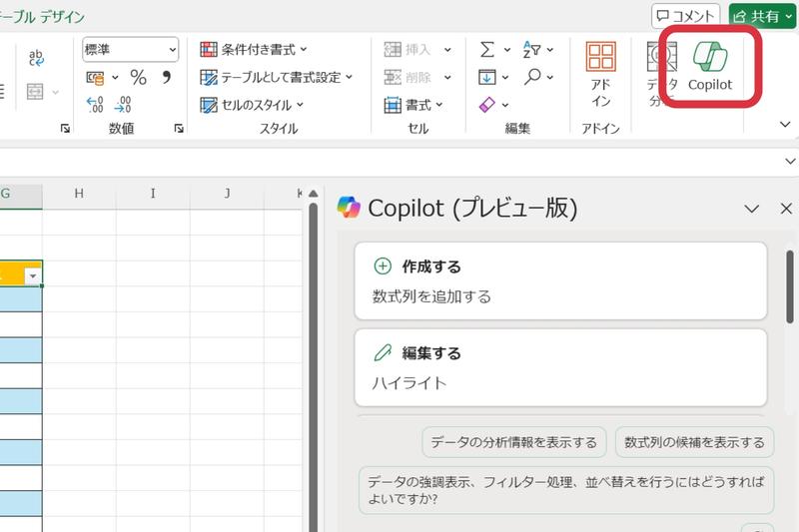
Task: Select the Edit (編集する) highlight card
Action: pos(560,367)
